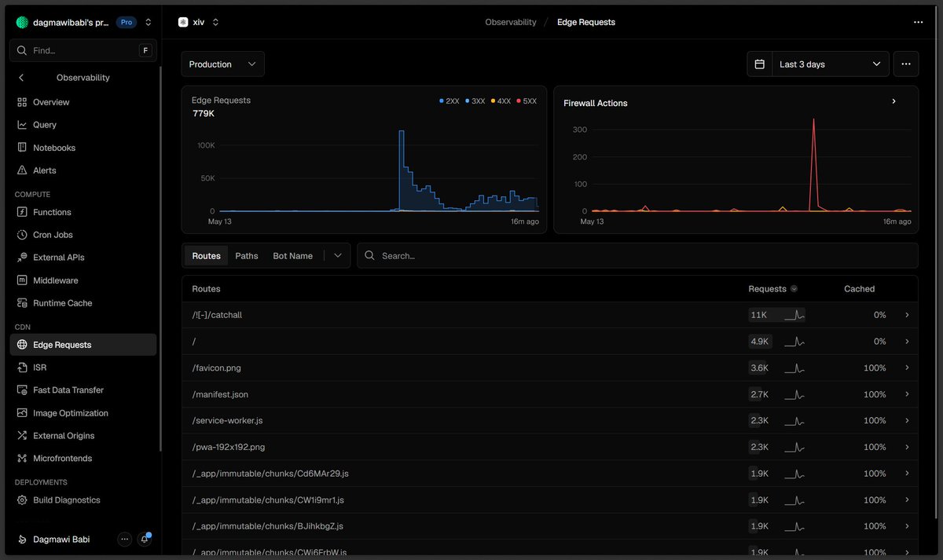Click the Cd6MAr29.js chunk route
Image resolution: width=943 pixels, height=560 pixels.
click(270, 474)
